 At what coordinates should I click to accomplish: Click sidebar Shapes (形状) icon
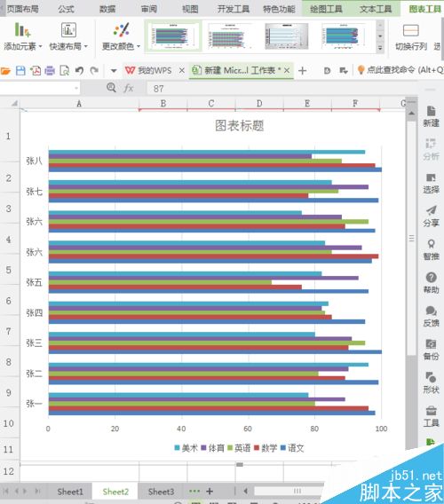pos(432,377)
